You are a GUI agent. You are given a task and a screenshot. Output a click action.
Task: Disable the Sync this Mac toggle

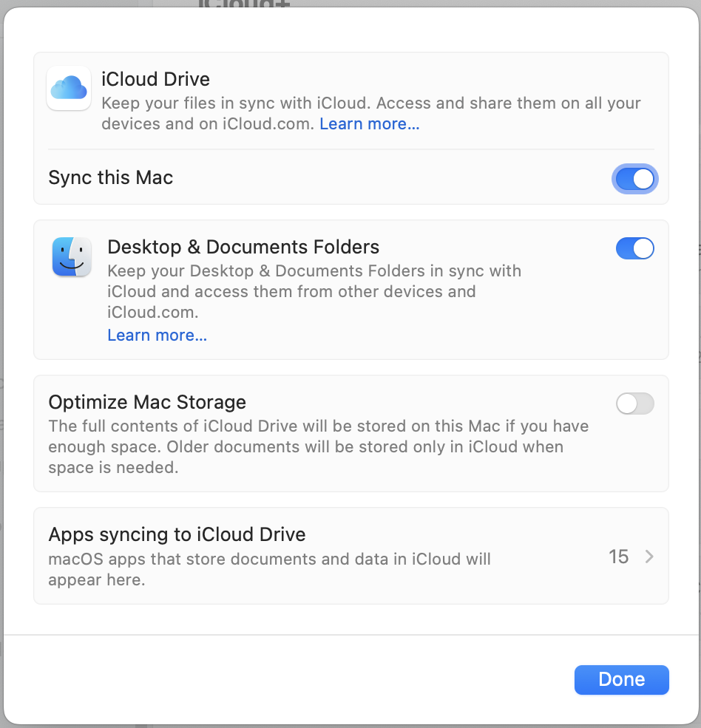point(634,179)
